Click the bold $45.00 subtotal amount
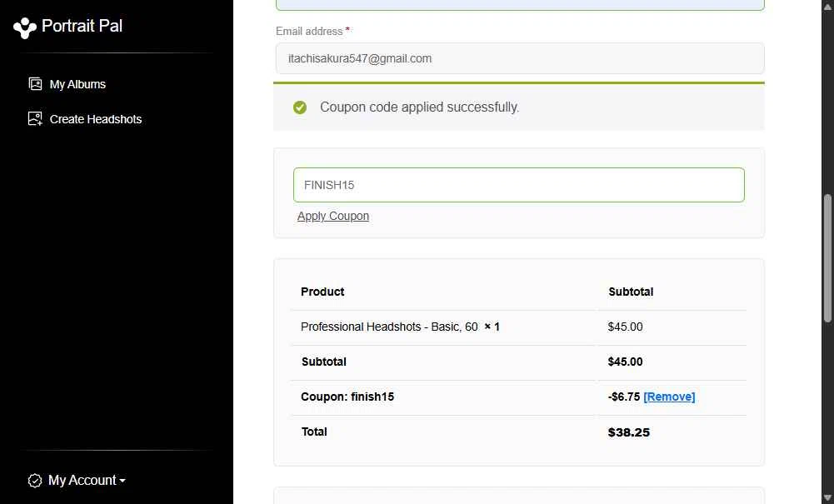Screen dimensions: 834x504 coord(625,362)
